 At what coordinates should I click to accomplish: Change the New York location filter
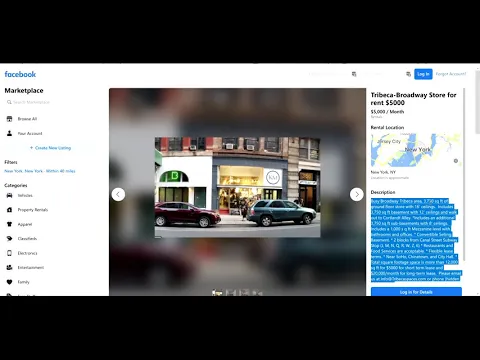[40, 171]
